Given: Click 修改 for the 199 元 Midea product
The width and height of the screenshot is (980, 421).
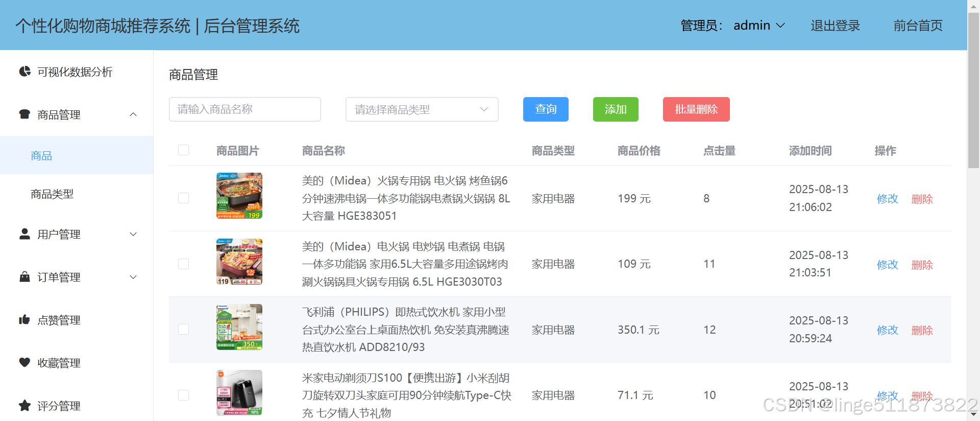Looking at the screenshot, I should pyautogui.click(x=888, y=199).
